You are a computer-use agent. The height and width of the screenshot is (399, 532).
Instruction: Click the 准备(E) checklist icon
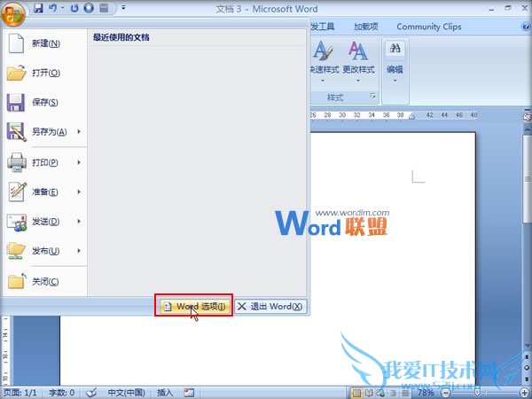click(x=17, y=192)
